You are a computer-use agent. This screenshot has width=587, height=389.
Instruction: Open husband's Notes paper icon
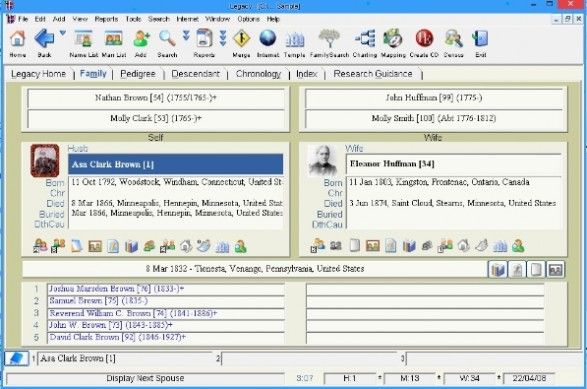pyautogui.click(x=77, y=246)
